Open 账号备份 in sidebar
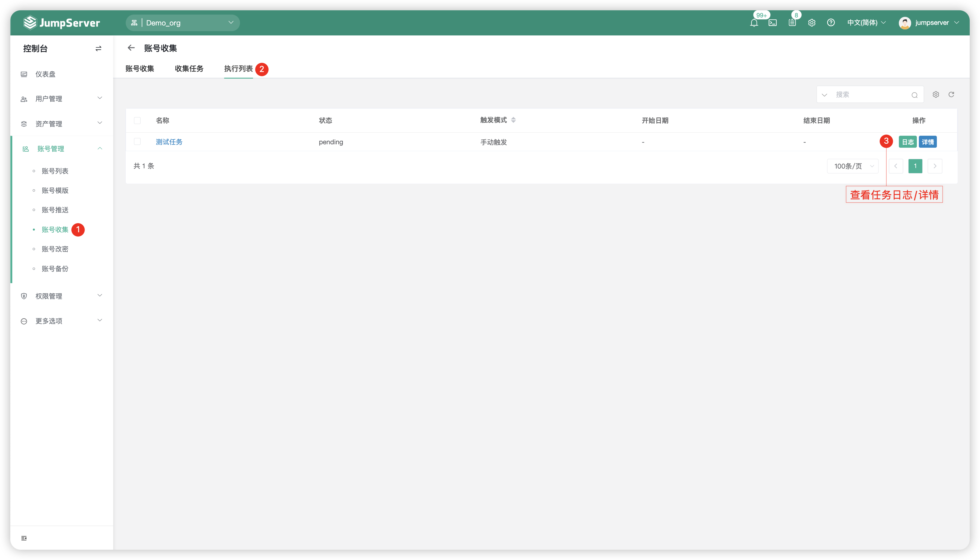 tap(55, 269)
